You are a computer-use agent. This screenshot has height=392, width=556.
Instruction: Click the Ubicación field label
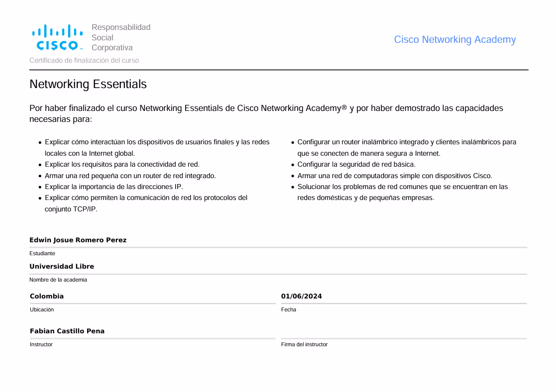(x=42, y=309)
